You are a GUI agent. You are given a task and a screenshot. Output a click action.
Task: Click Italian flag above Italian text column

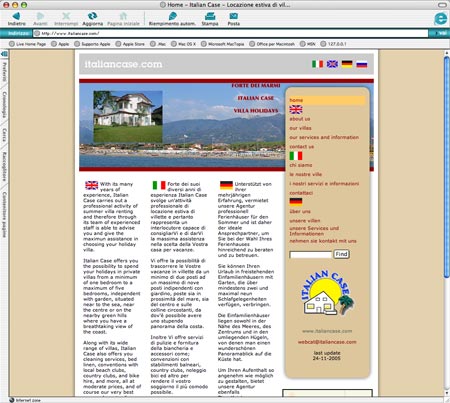pyautogui.click(x=159, y=185)
